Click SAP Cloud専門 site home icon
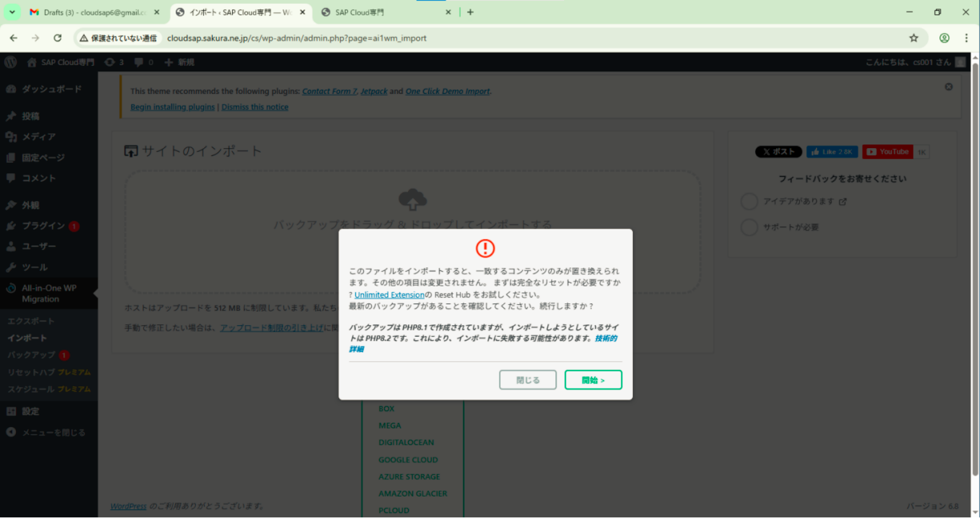 click(x=32, y=62)
